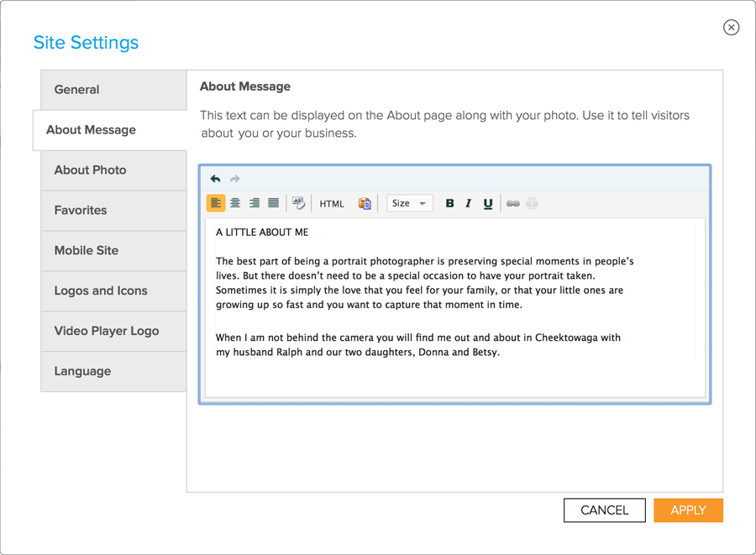
Task: Click the 'About Message' panel heading
Action: coord(245,86)
